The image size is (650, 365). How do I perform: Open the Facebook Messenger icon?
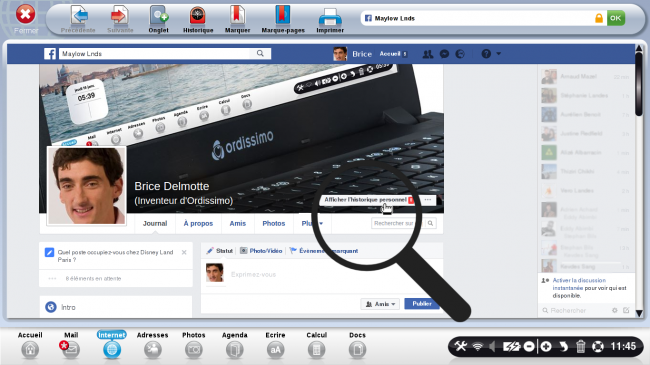(x=444, y=54)
